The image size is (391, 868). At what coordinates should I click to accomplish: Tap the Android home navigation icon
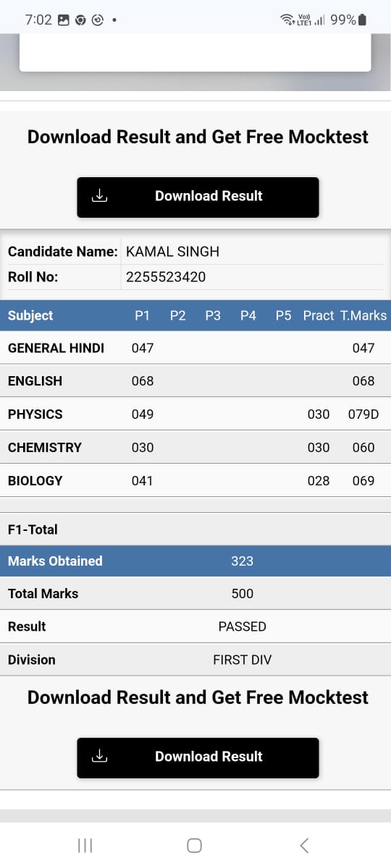[194, 845]
